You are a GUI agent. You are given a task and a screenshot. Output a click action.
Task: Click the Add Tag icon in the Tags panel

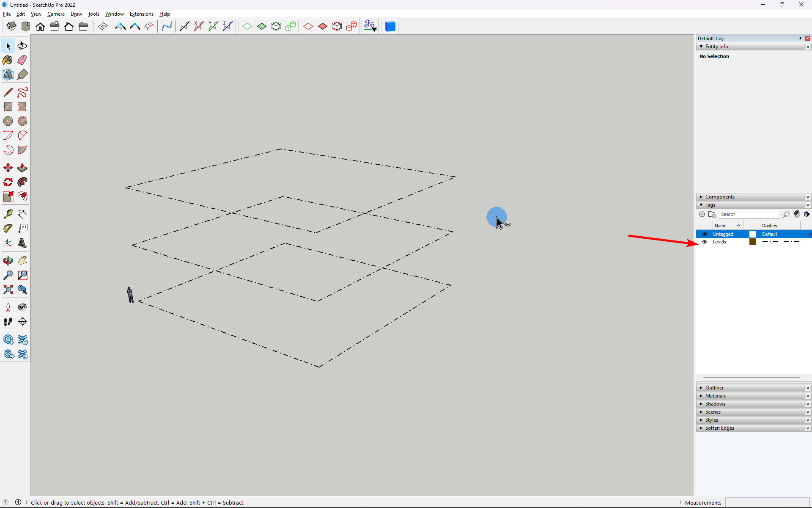tap(702, 214)
